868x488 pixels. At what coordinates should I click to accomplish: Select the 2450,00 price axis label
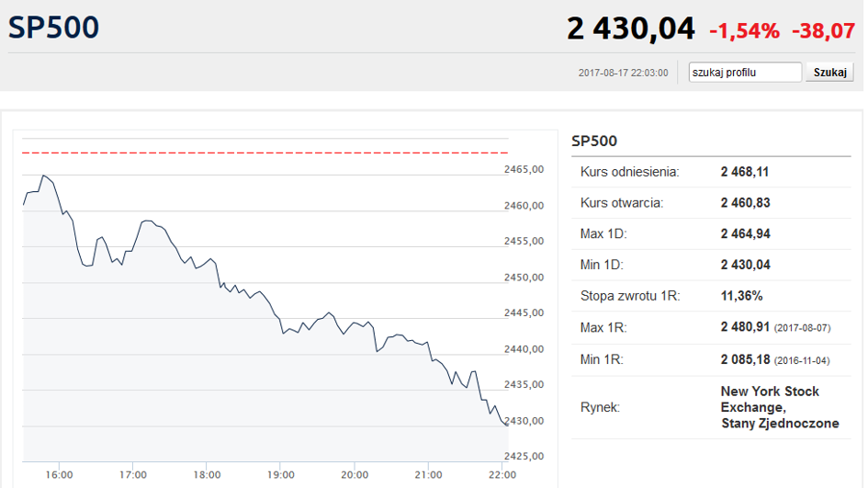tap(524, 278)
